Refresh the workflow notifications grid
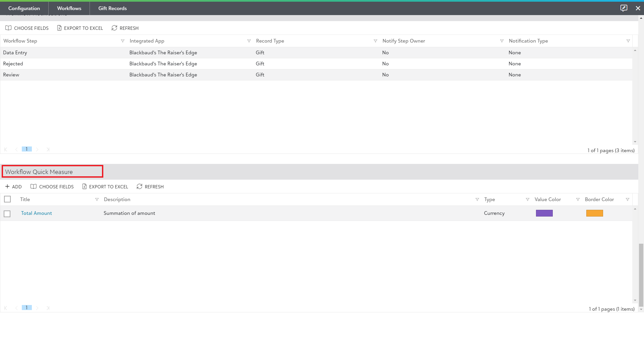Screen dimensions: 644x362 125,28
